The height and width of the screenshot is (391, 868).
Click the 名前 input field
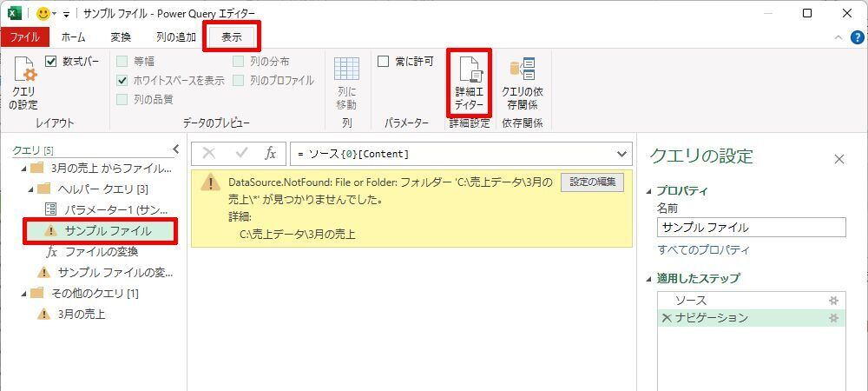(x=752, y=228)
